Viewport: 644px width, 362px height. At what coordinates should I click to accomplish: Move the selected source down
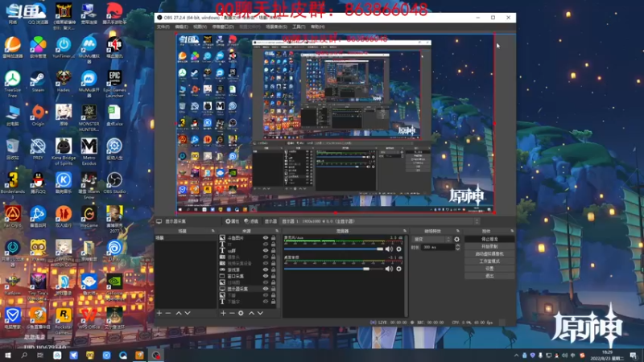click(x=260, y=313)
